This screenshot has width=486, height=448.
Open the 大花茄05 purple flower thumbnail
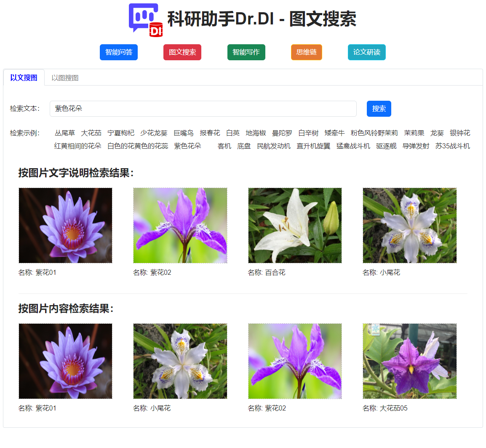click(410, 361)
